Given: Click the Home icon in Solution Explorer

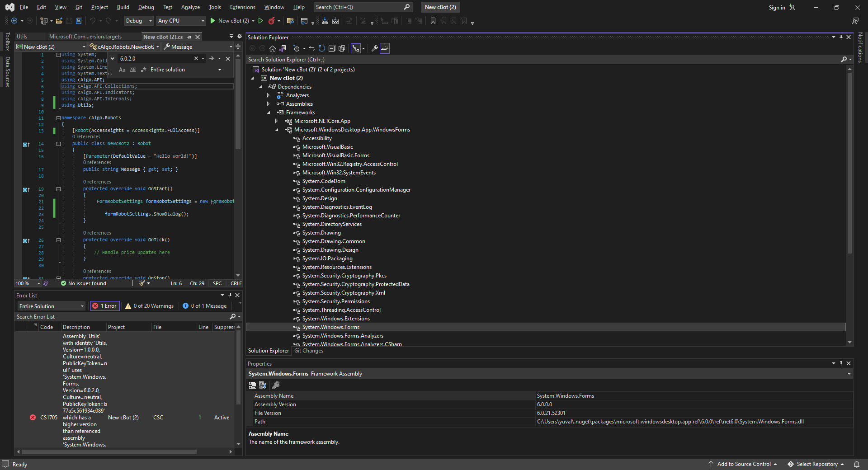Looking at the screenshot, I should pyautogui.click(x=272, y=48).
